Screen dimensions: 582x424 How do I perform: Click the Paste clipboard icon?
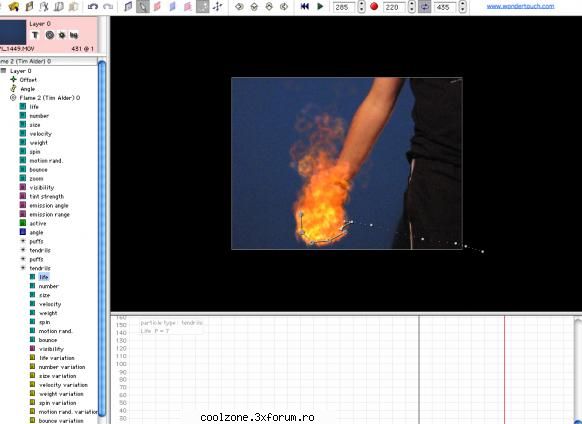[74, 6]
